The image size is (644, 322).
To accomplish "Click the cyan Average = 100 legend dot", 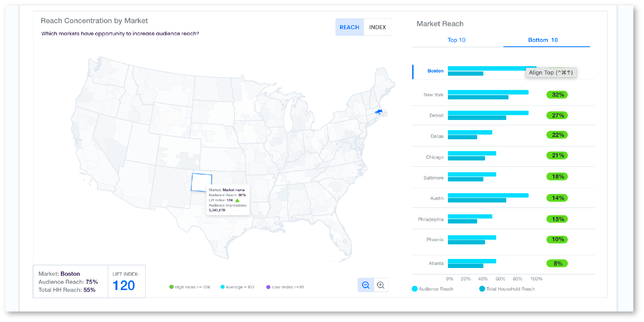I will (x=222, y=287).
